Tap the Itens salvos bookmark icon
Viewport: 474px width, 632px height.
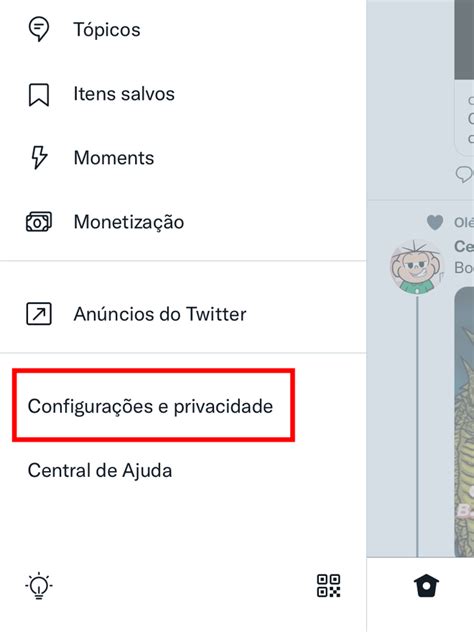click(39, 94)
